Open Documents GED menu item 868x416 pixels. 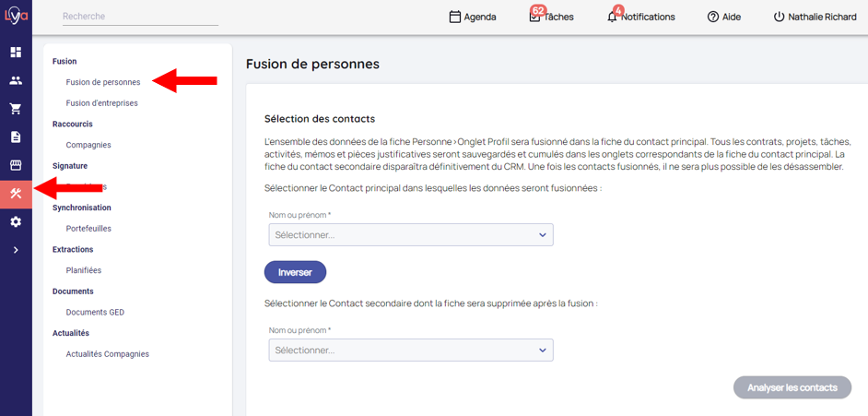coord(95,313)
